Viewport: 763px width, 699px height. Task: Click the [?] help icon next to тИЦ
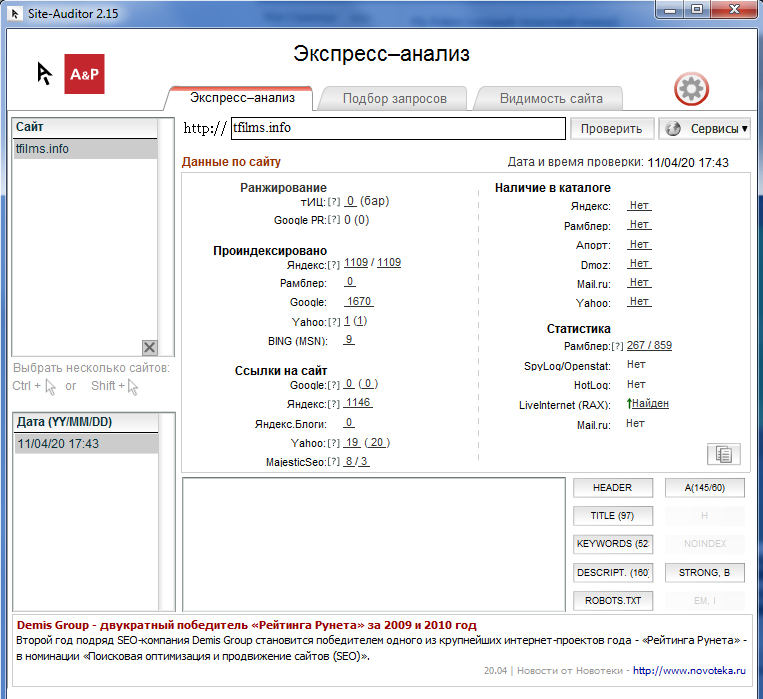tap(334, 202)
